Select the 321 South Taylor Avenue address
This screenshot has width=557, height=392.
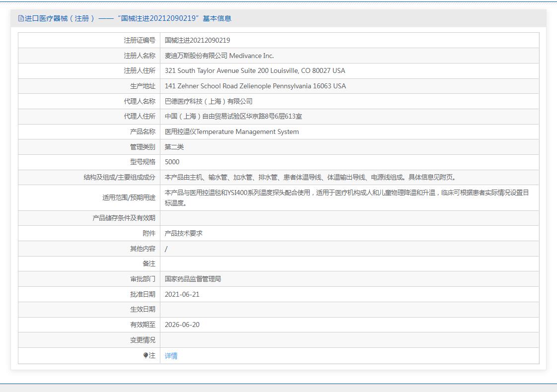click(255, 70)
